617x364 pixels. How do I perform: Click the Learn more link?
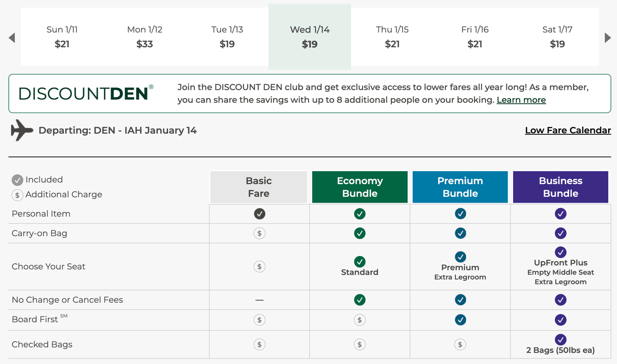(x=521, y=100)
